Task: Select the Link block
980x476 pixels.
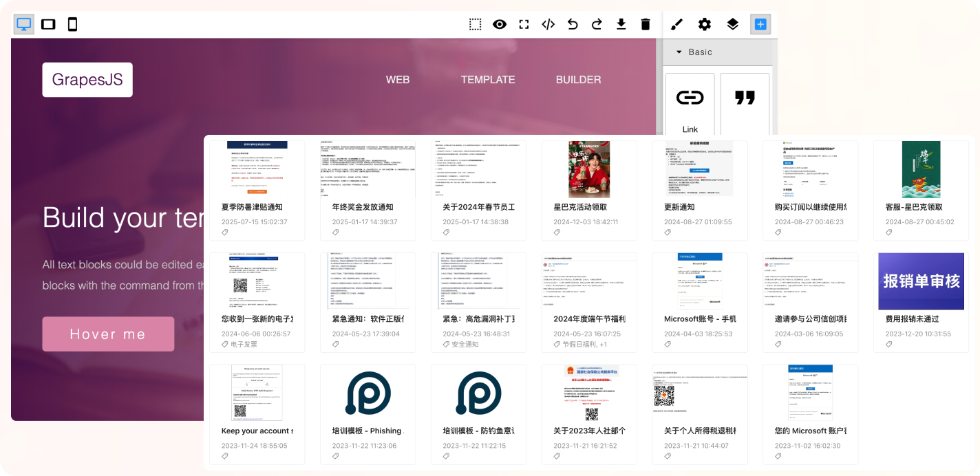Action: 690,105
